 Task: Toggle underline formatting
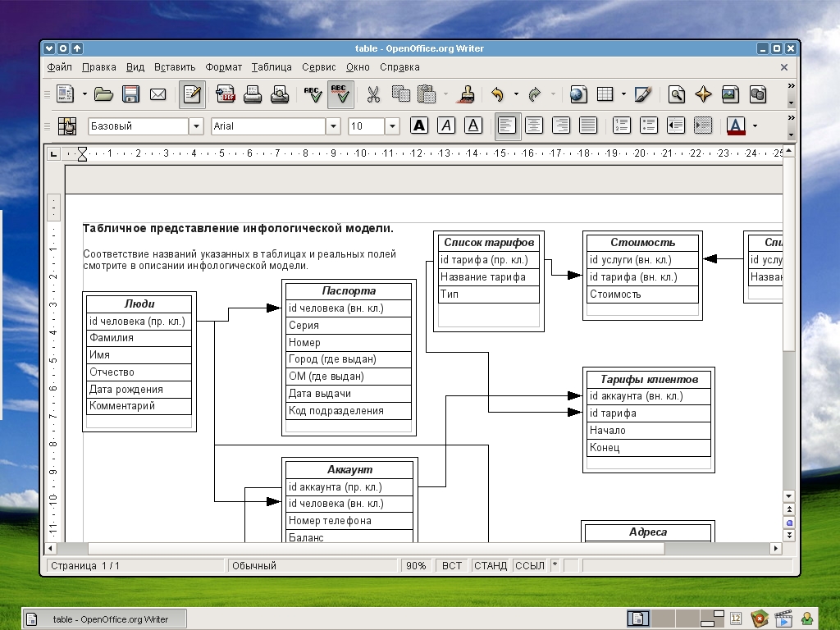(473, 126)
